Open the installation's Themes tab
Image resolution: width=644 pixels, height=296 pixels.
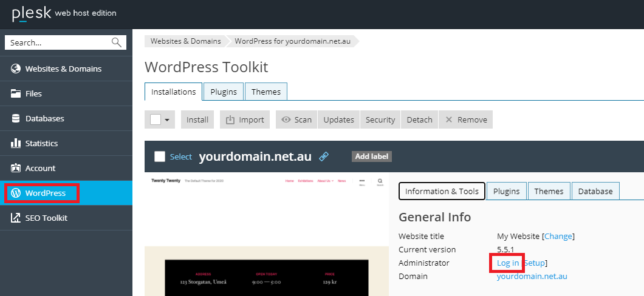click(549, 192)
